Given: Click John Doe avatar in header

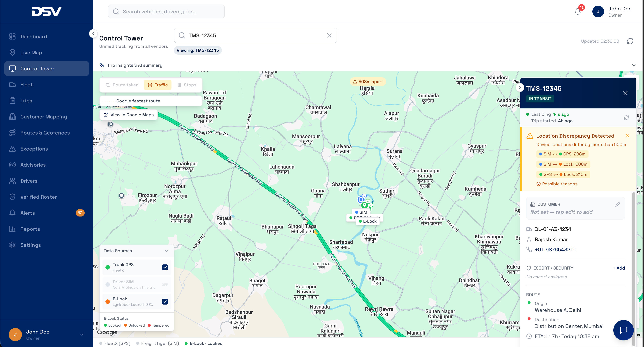Looking at the screenshot, I should [598, 11].
